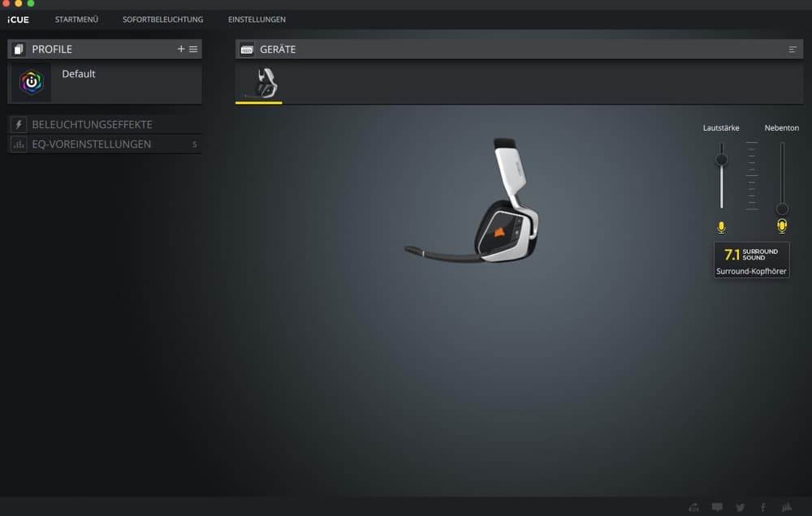Open the Facebook link icon
The image size is (812, 516).
click(763, 507)
